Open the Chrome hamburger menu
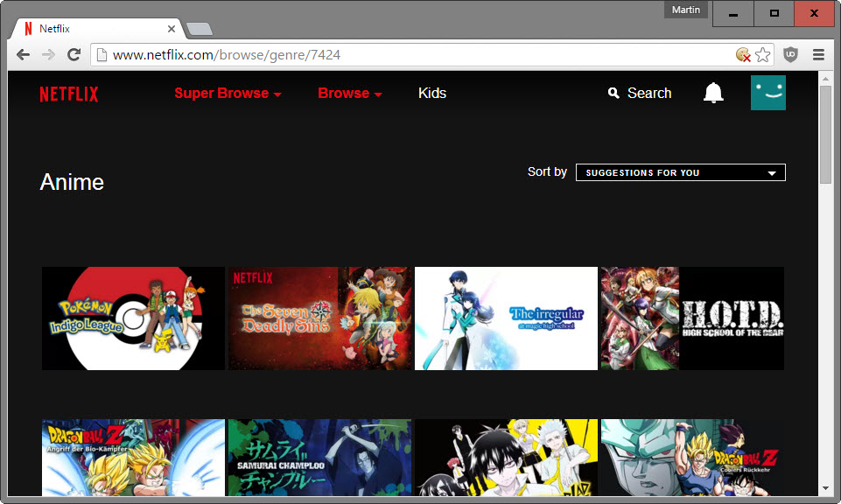The image size is (841, 504). 818,55
